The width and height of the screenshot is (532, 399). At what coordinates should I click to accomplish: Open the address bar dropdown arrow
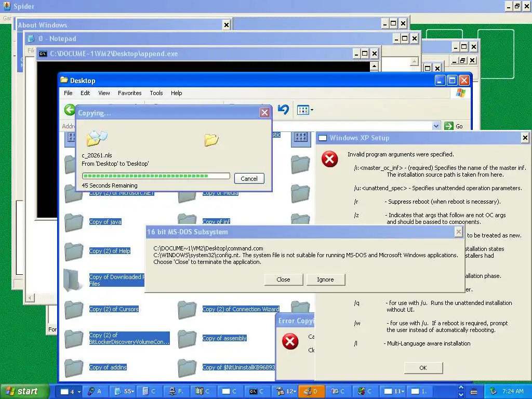(x=436, y=126)
